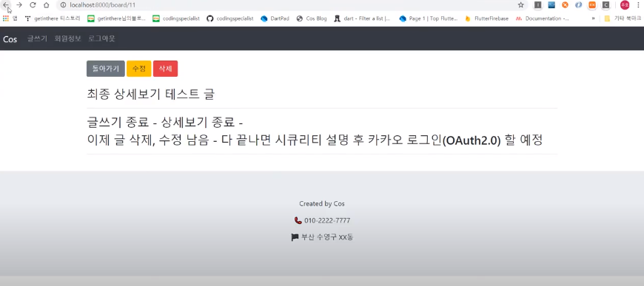Open getinthere 티스토리 bookmark
This screenshot has height=286, width=644.
[x=53, y=18]
